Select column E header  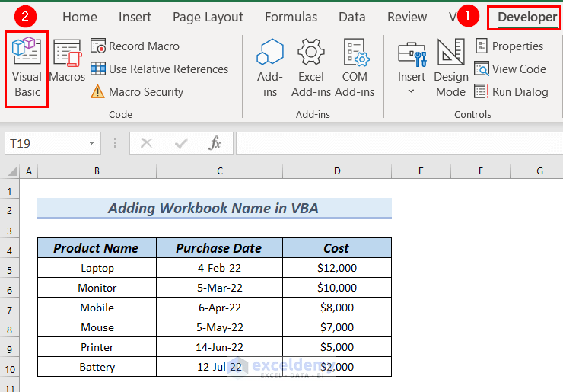[421, 171]
